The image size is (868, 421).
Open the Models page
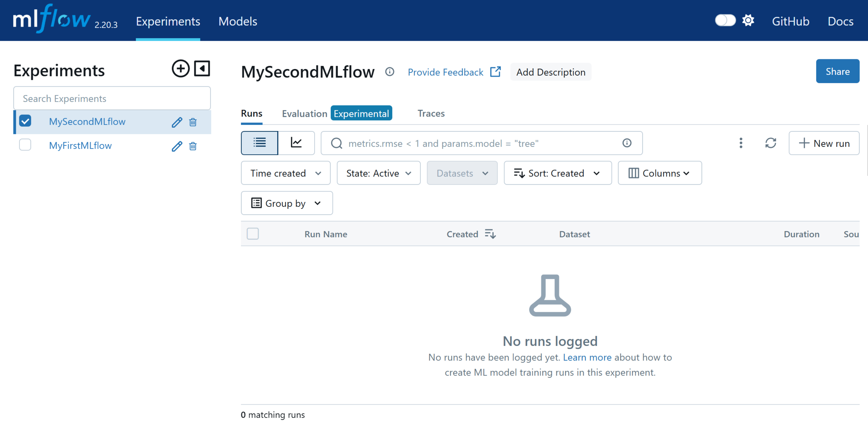click(238, 21)
